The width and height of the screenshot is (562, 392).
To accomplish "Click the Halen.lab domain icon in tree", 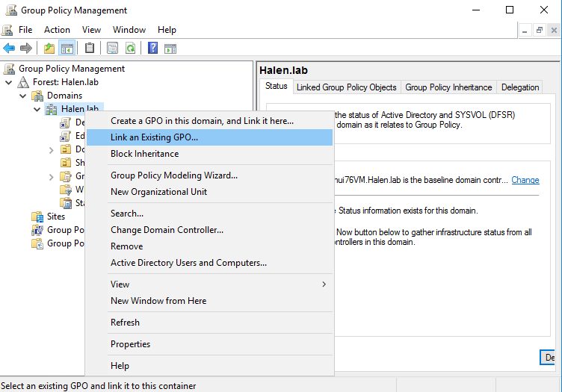I will coord(52,109).
